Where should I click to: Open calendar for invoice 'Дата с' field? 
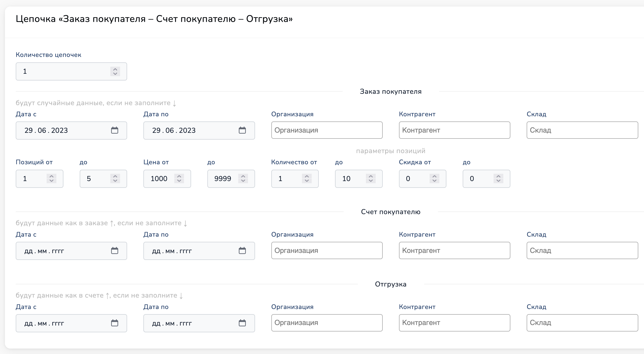[x=115, y=251]
